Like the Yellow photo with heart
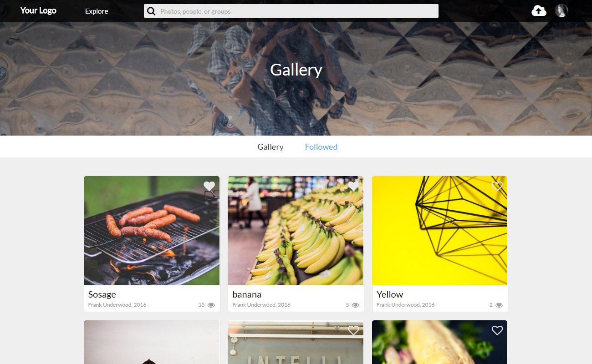592x364 pixels. coord(497,186)
